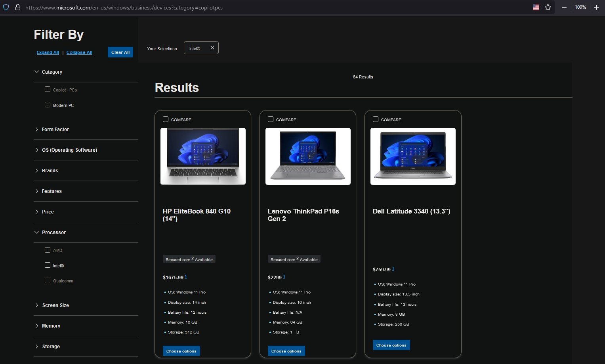Image resolution: width=605 pixels, height=364 pixels.
Task: Tick Compare for Dell Latitude 3340
Action: tap(376, 119)
